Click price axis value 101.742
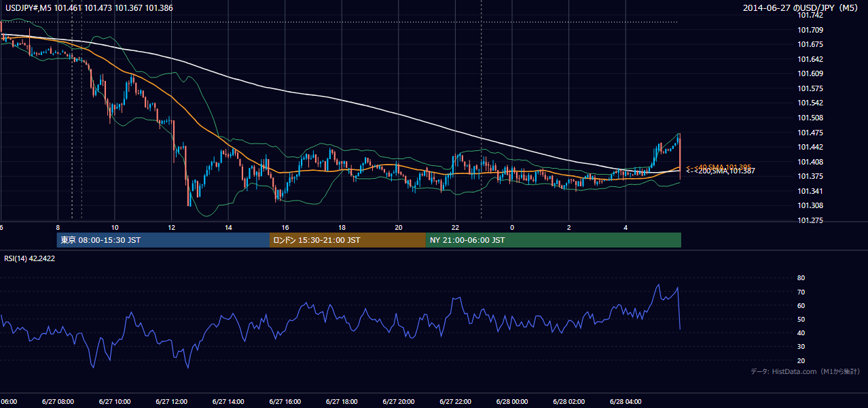Screen dimensions: 868x408 pyautogui.click(x=810, y=15)
